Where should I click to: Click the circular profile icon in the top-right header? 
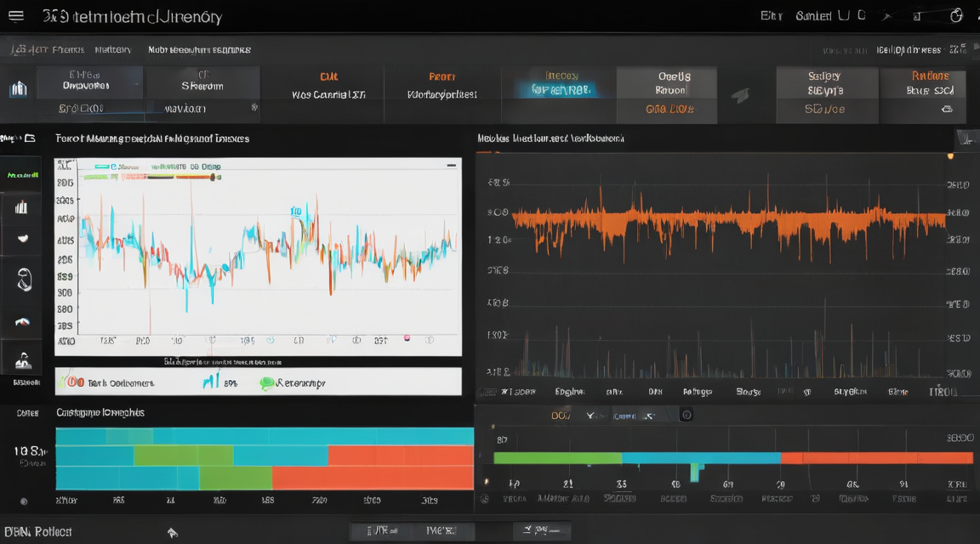pos(956,15)
